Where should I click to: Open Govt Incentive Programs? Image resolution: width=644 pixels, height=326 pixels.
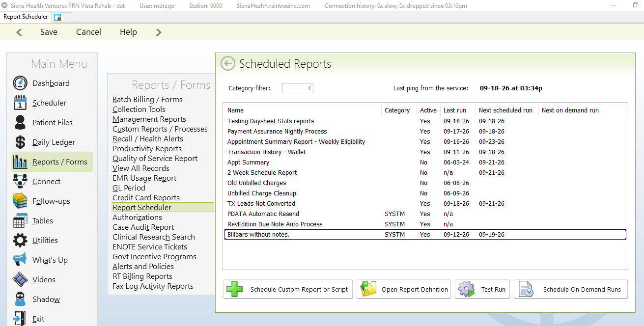pyautogui.click(x=154, y=256)
